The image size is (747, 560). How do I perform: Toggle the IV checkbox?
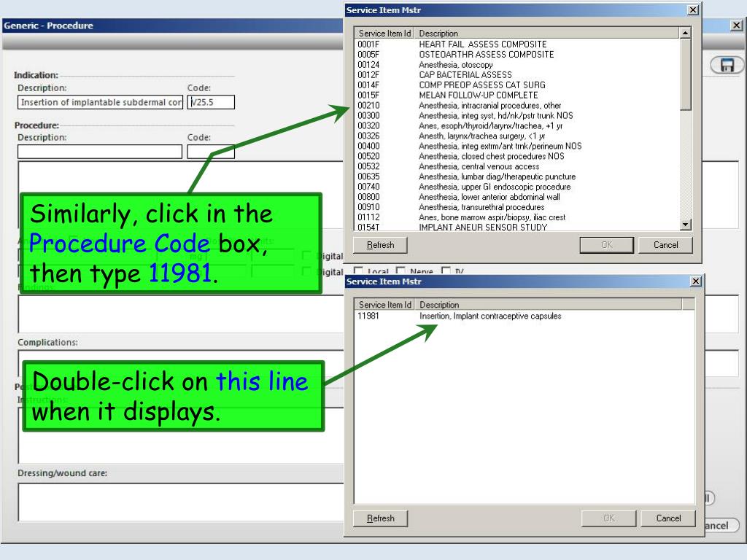click(446, 271)
